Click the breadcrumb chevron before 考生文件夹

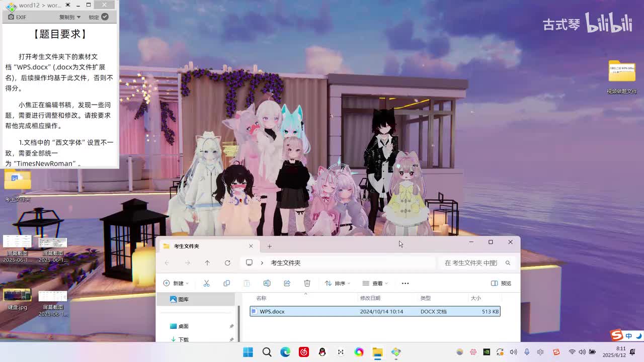[x=262, y=262]
